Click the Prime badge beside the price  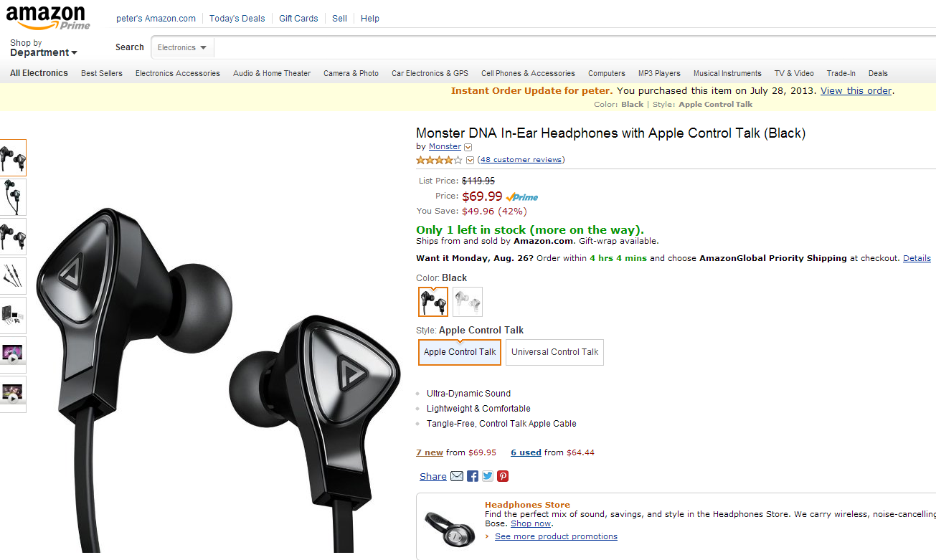tap(522, 197)
